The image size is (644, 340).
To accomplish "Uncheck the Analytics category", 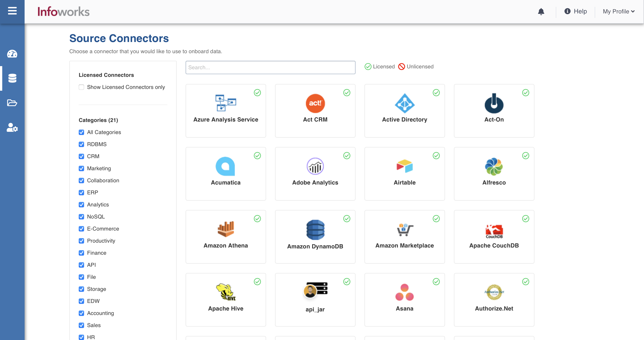I will tap(81, 205).
